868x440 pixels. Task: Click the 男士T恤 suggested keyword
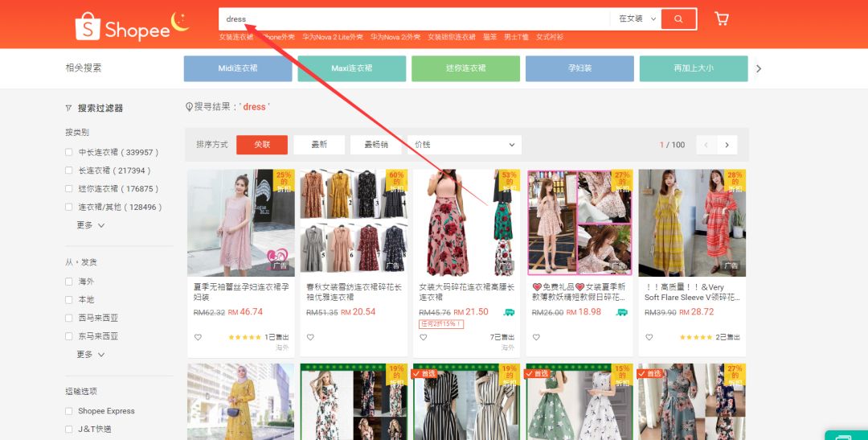(x=516, y=37)
